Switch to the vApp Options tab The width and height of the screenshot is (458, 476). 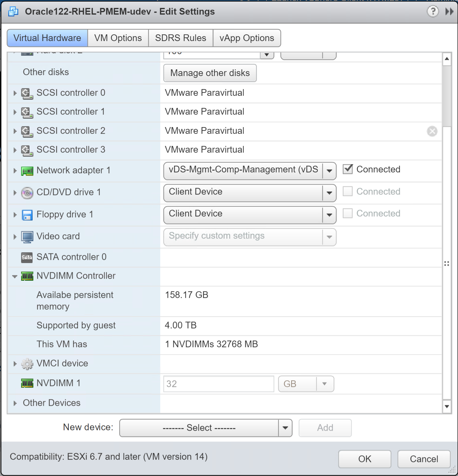coord(247,38)
